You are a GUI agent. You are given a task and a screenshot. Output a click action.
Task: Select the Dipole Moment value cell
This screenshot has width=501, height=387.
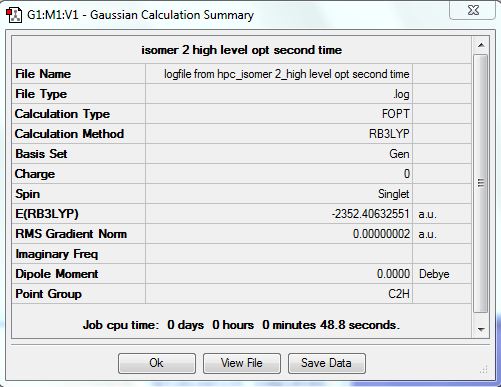[279, 274]
